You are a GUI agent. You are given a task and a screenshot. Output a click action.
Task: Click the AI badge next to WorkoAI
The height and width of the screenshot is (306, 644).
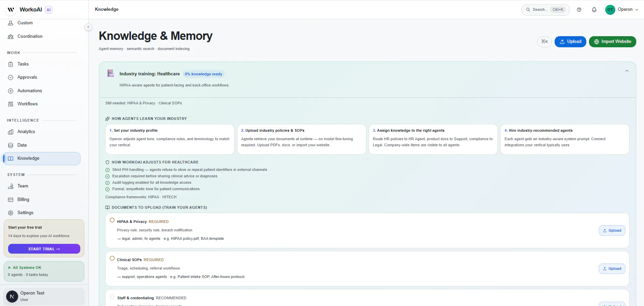(x=49, y=10)
